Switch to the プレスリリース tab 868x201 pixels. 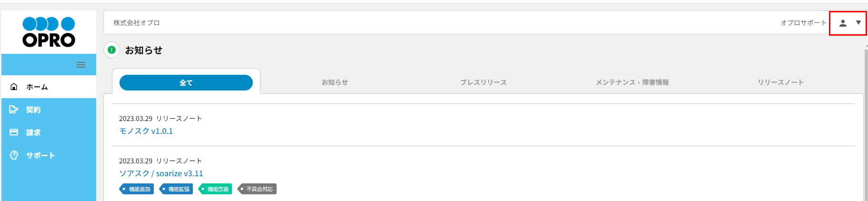point(483,82)
